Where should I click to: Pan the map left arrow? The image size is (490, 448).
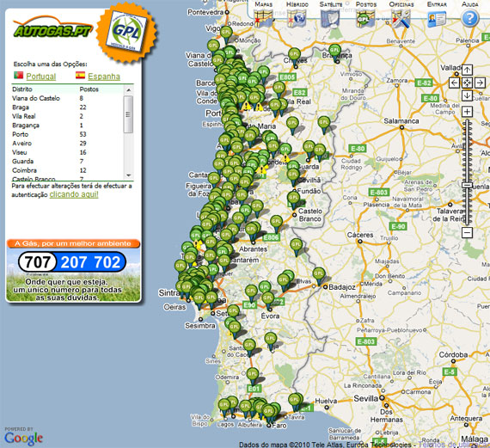pos(454,83)
